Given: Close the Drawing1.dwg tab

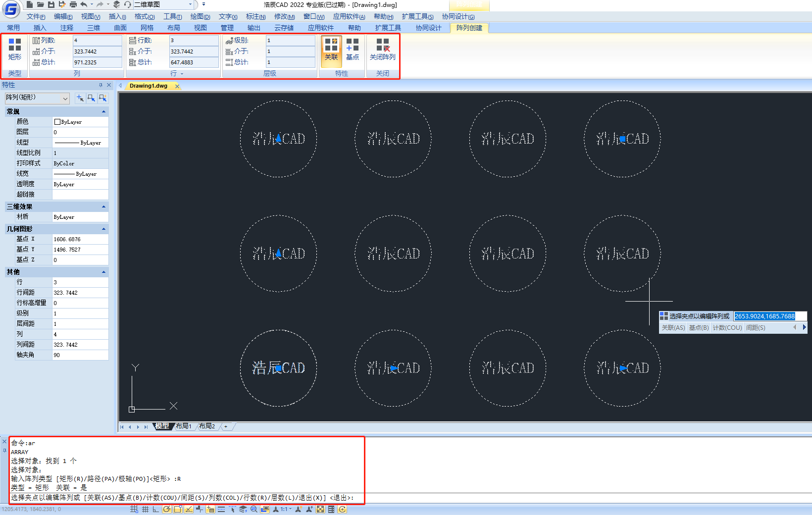Looking at the screenshot, I should coord(177,86).
